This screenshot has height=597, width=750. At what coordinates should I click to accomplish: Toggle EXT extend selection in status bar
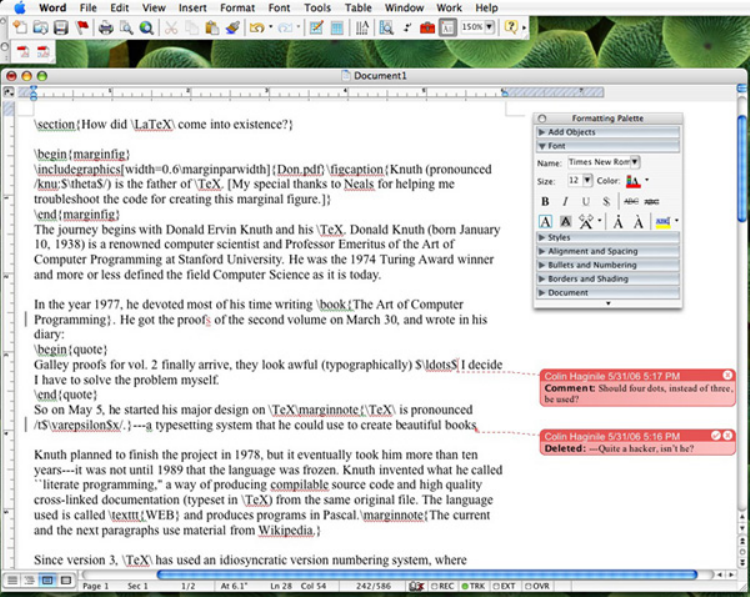click(x=504, y=586)
